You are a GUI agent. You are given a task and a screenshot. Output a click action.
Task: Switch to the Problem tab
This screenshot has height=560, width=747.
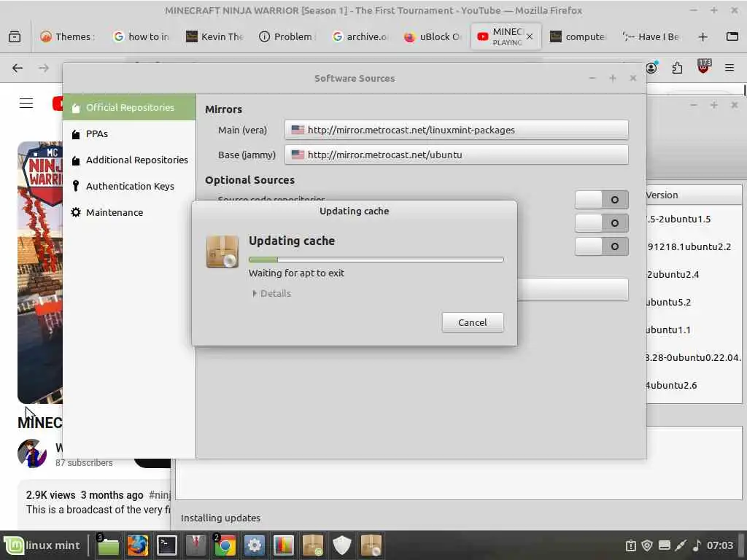[287, 36]
